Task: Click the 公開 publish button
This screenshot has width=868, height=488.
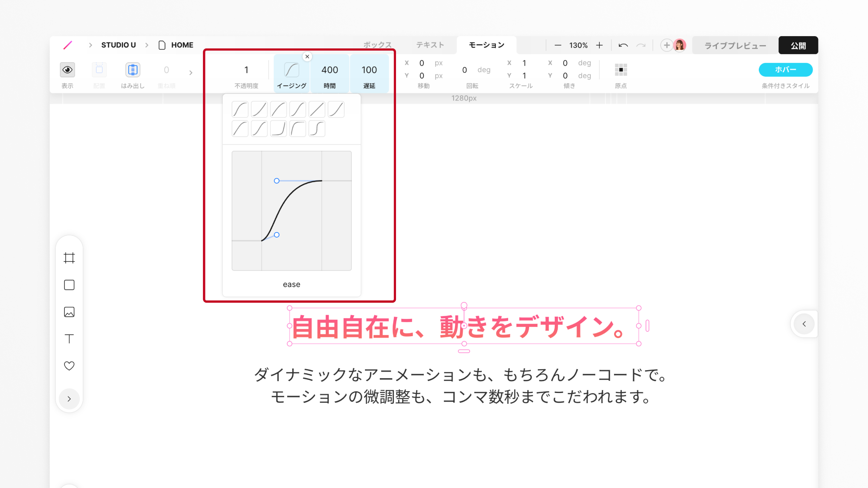Action: pos(798,46)
